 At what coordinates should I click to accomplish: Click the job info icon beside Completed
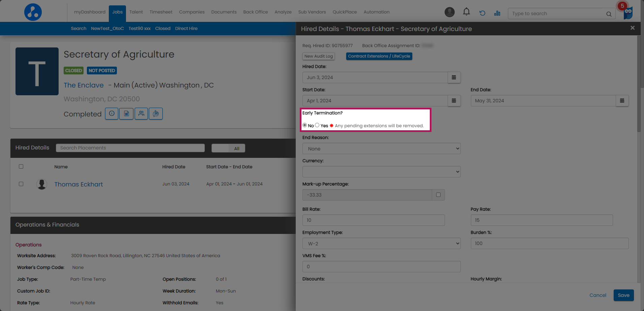tap(111, 114)
